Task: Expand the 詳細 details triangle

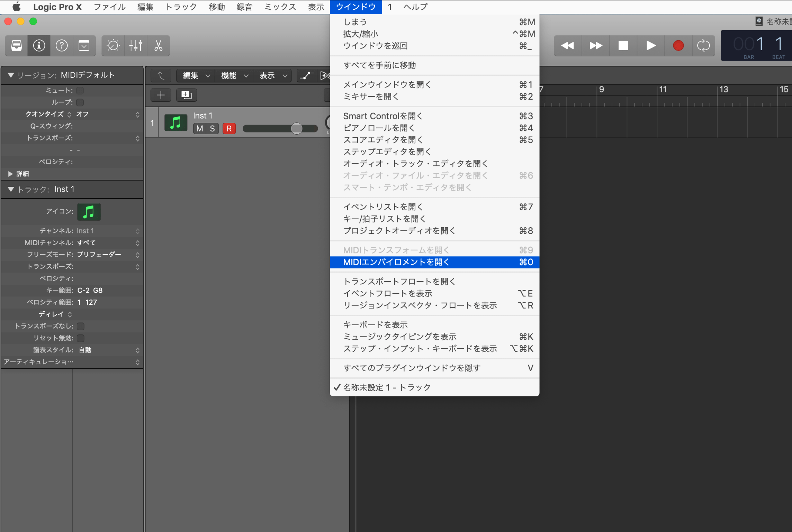Action: pyautogui.click(x=10, y=174)
